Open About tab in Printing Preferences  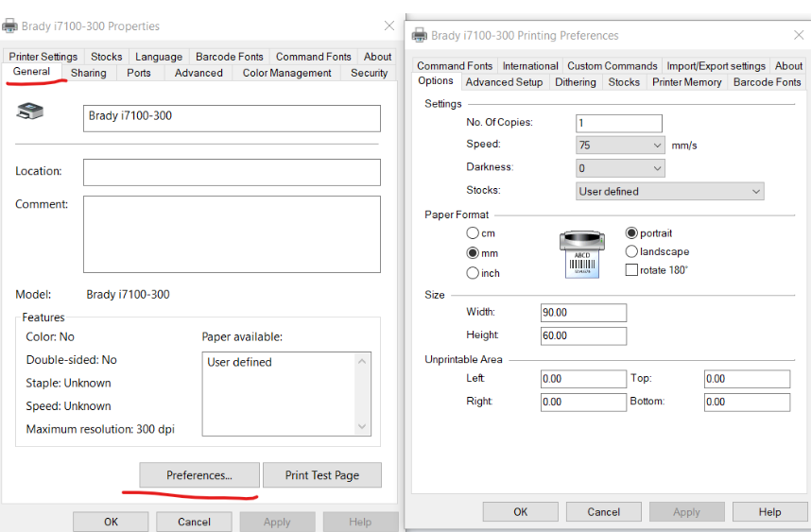click(788, 65)
